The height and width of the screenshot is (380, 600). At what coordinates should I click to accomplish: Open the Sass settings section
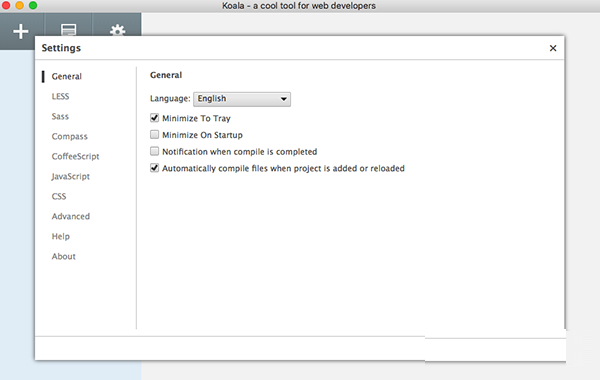coord(60,116)
